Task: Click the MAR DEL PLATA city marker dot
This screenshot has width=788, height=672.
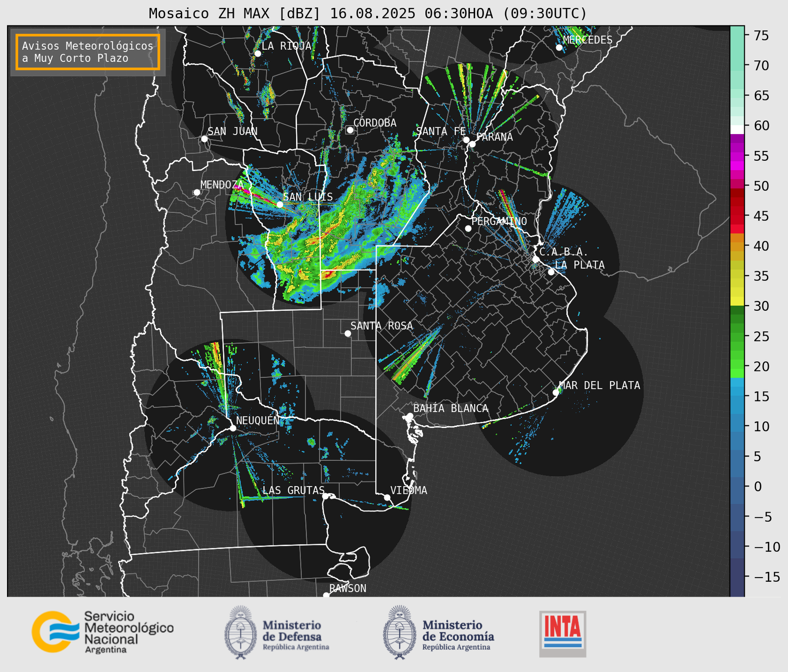Action: [x=556, y=393]
